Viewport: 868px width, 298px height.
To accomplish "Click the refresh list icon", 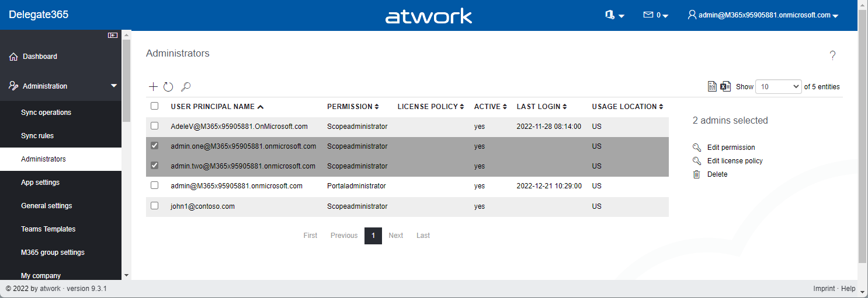I will (x=168, y=87).
